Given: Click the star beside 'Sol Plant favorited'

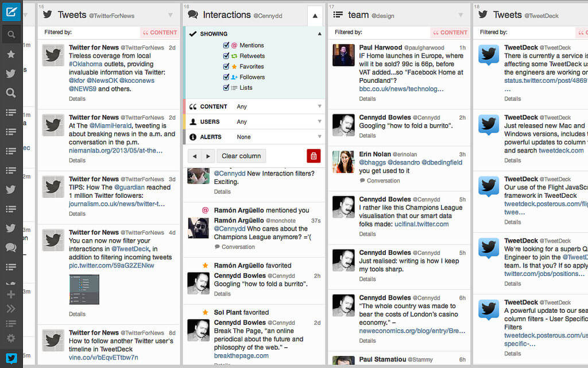Looking at the screenshot, I should pos(205,312).
